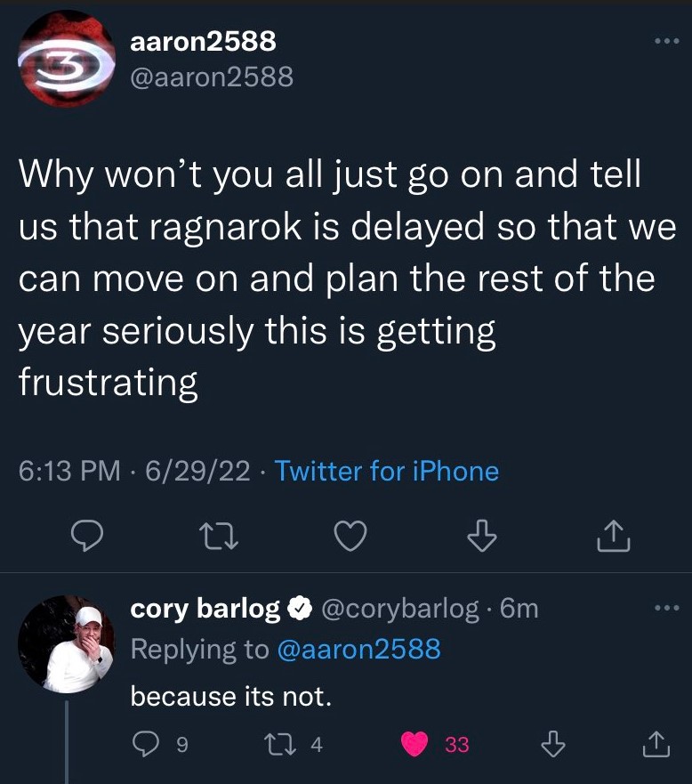Share cory barlog's reply
Image resolution: width=692 pixels, height=784 pixels.
[655, 744]
